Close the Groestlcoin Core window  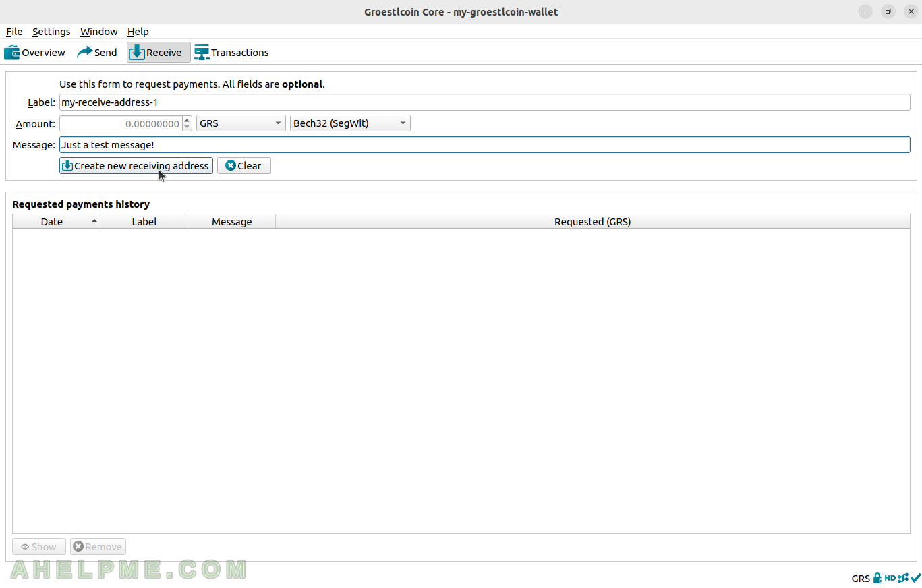click(911, 12)
